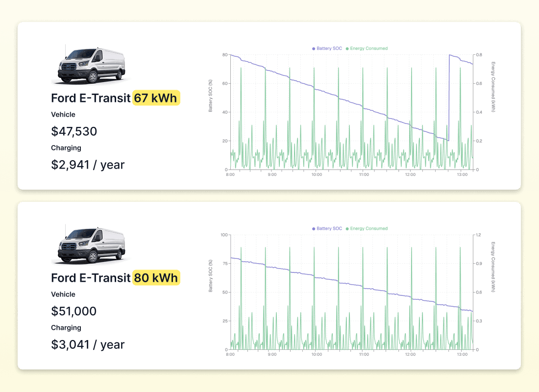
Task: Click the $47,530 vehicle price
Action: click(x=74, y=131)
